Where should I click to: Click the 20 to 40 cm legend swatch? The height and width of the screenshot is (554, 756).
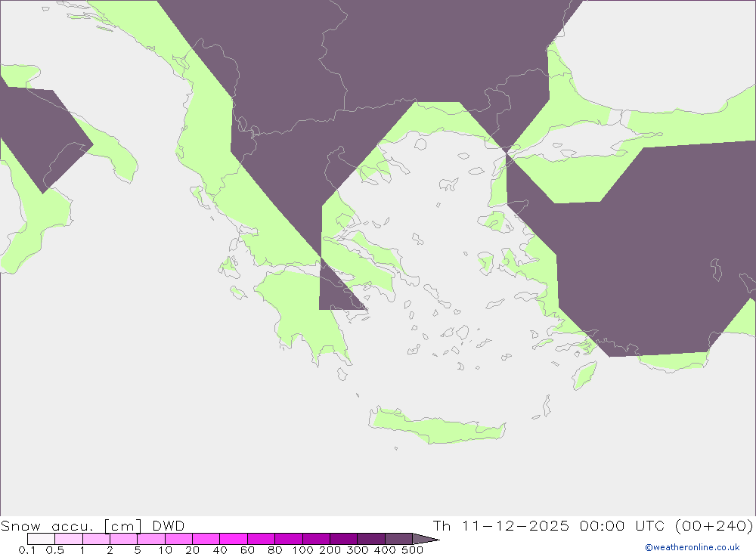[206, 539]
